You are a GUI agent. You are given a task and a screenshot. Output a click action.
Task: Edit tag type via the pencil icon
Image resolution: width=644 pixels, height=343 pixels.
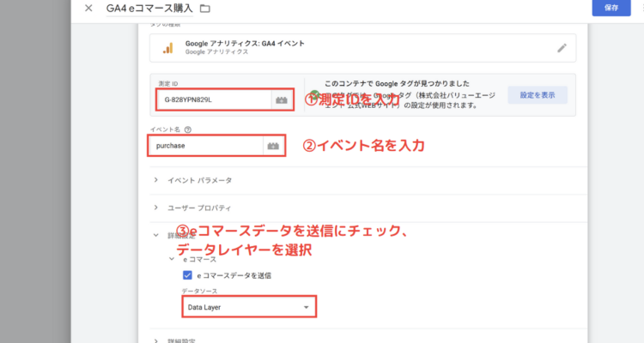(562, 48)
